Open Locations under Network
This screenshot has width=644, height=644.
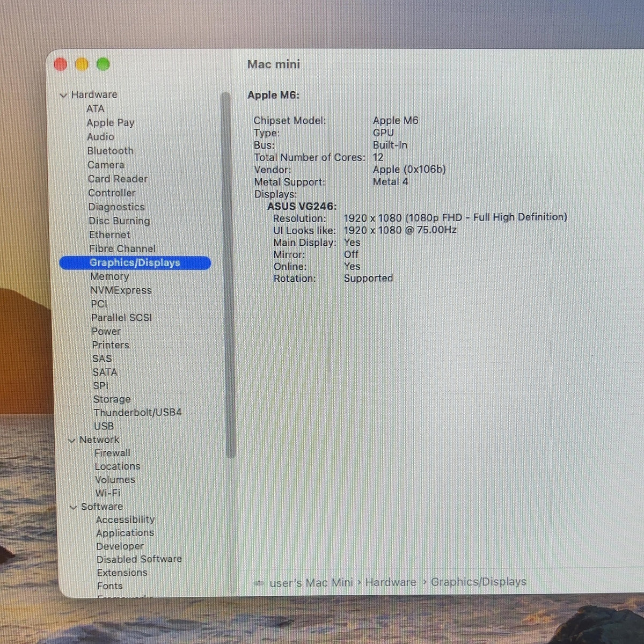(x=118, y=466)
